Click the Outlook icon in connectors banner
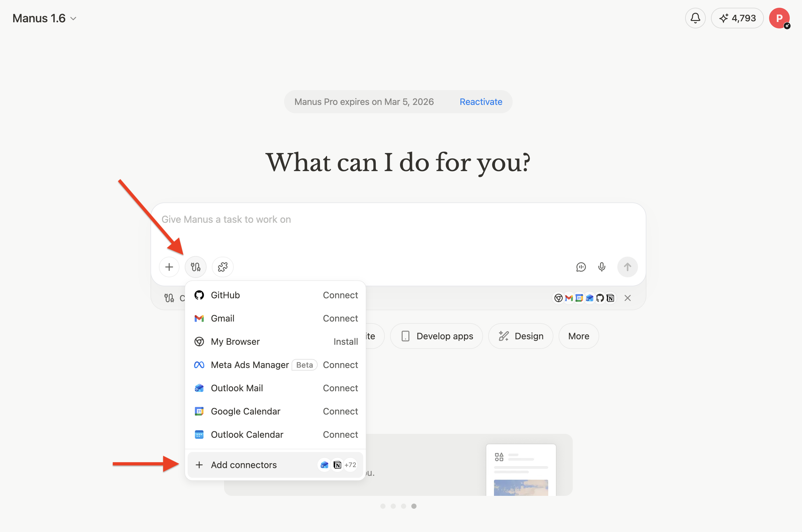This screenshot has height=532, width=802. (590, 298)
